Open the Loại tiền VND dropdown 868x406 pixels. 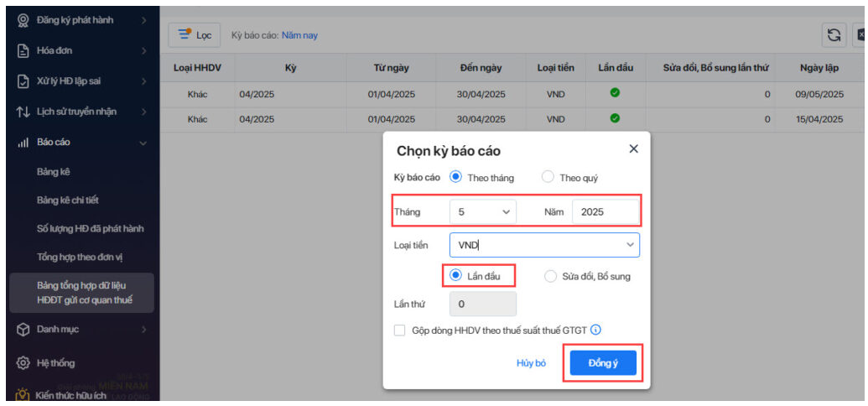[544, 245]
